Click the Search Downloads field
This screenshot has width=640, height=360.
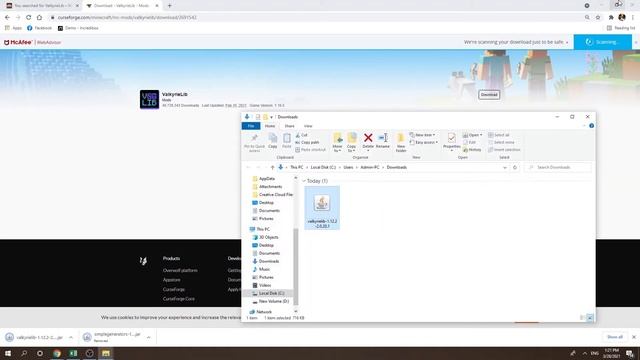coord(558,167)
